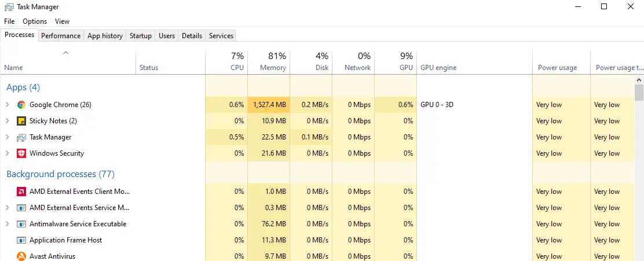
Task: Expand the Antimalware Service Executable entry
Action: coord(7,224)
